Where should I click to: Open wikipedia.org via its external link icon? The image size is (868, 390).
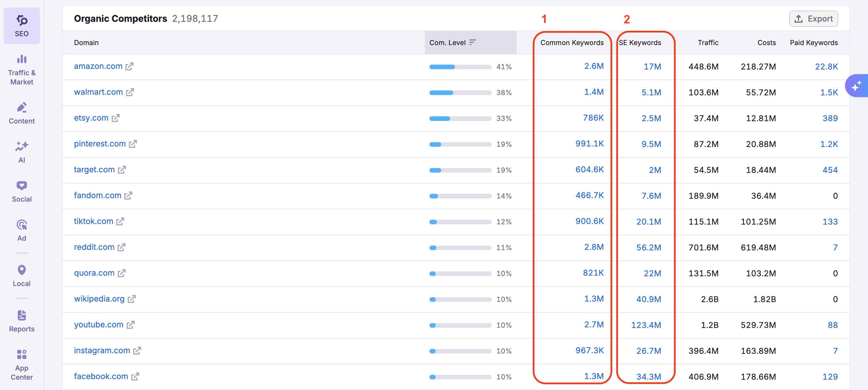click(132, 299)
